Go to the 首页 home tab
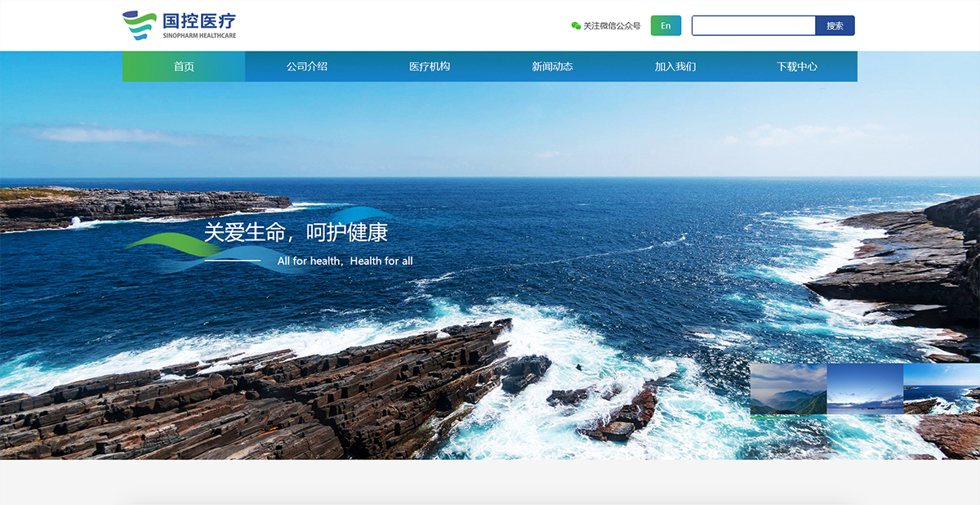Viewport: 980px width, 505px height. tap(184, 66)
